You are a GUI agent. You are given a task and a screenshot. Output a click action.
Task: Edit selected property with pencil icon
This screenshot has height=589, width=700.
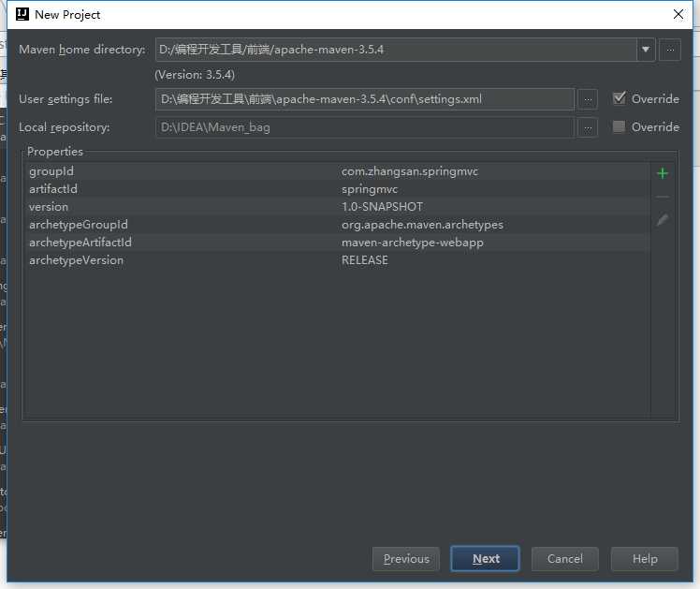pyautogui.click(x=663, y=220)
